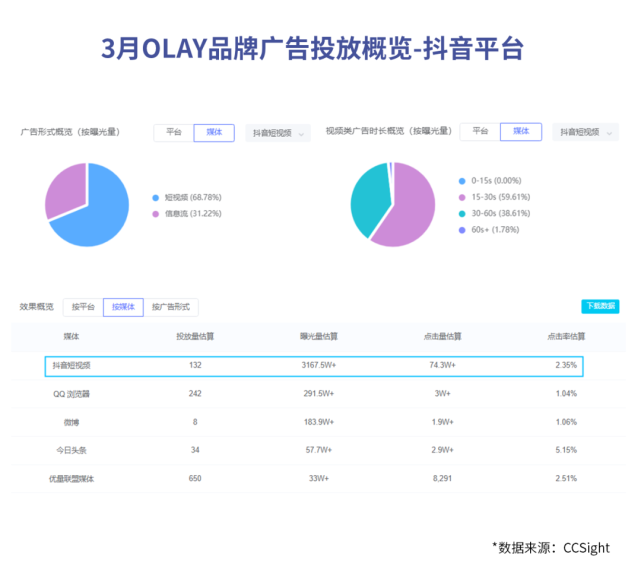Select the 抖音短视频 table row
This screenshot has width=641, height=586.
(x=313, y=365)
